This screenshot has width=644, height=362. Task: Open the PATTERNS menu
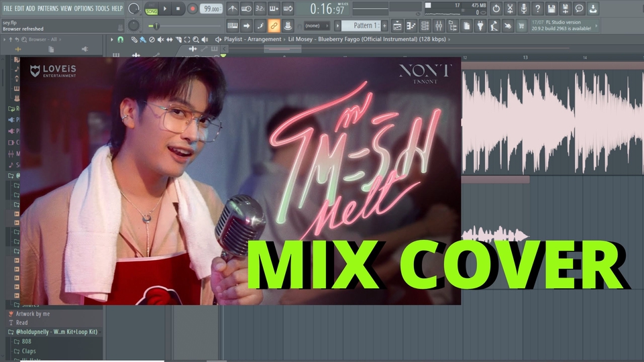(x=48, y=8)
